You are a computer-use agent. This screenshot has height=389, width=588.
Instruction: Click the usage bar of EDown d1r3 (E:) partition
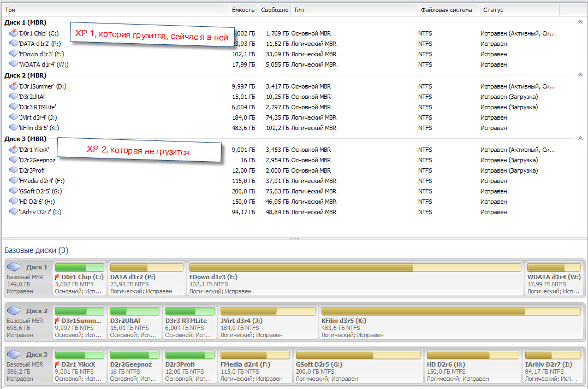click(355, 268)
